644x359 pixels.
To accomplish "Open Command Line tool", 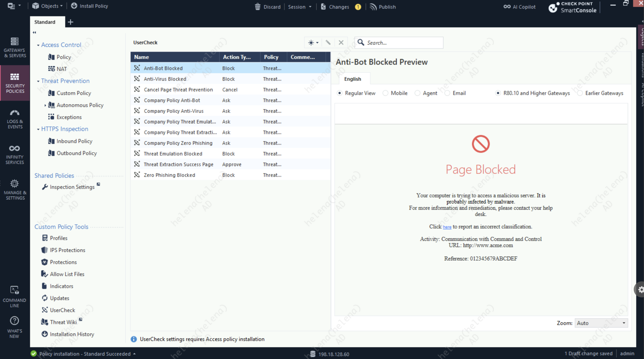I will (x=15, y=296).
